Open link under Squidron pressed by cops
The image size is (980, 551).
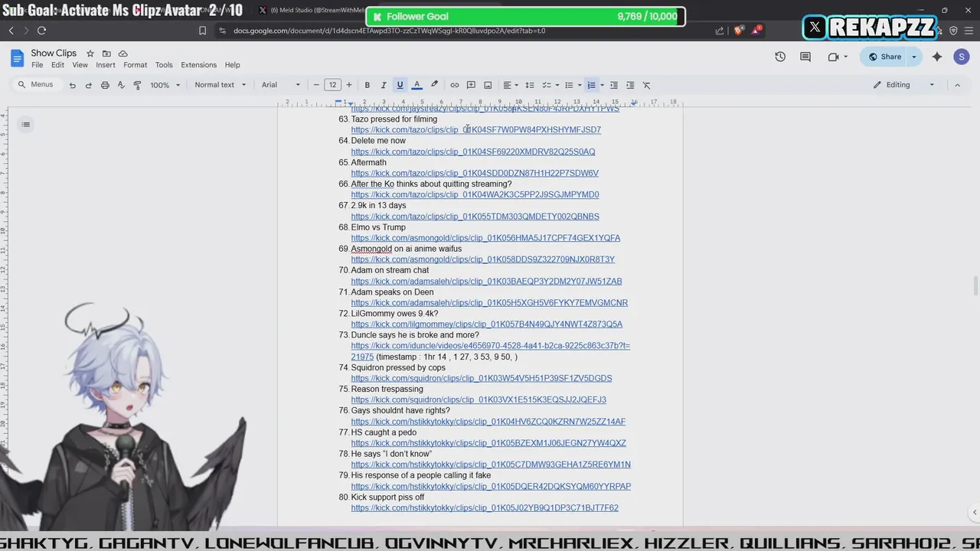(482, 378)
